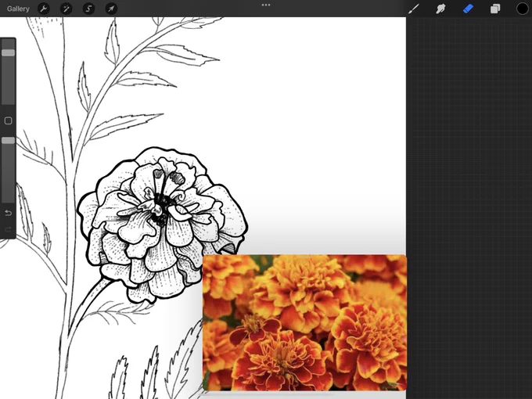532x399 pixels.
Task: Activate the Transform arrow tool
Action: [111, 9]
